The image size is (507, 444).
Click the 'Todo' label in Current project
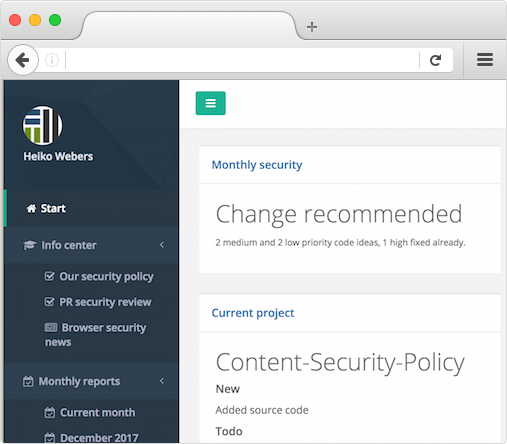coord(229,431)
